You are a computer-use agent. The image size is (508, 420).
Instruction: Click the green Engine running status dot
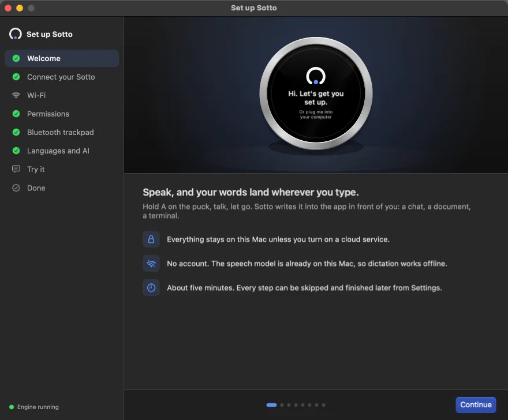pyautogui.click(x=12, y=407)
